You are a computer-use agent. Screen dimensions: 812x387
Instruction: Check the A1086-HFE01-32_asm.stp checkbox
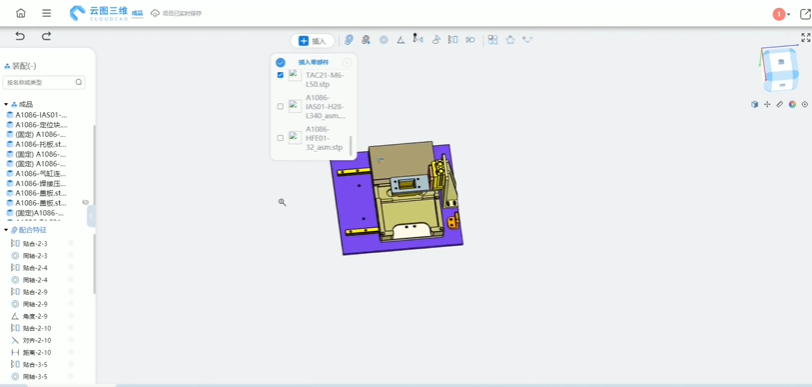click(x=280, y=138)
